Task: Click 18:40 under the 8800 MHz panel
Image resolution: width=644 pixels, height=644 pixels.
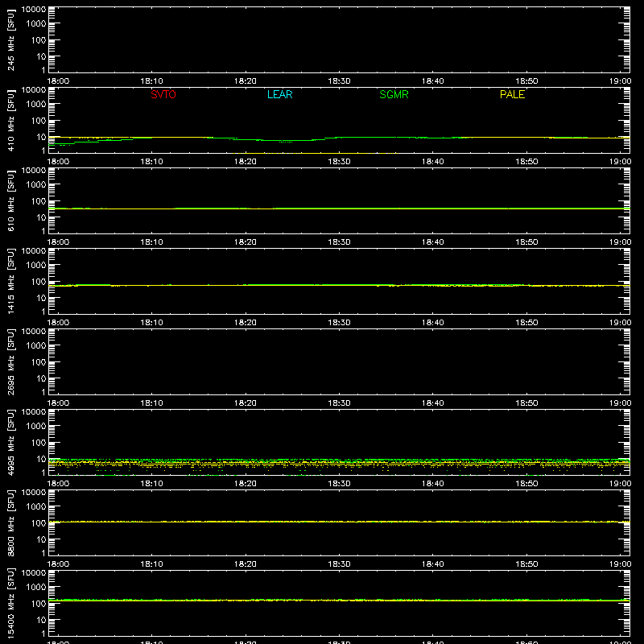Action: click(x=433, y=564)
